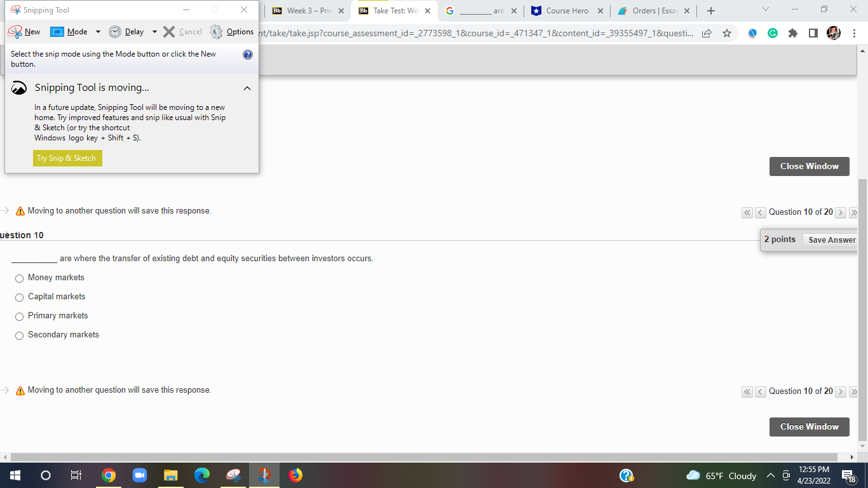Select the Secondary markets answer
This screenshot has height=488, width=868.
19,335
